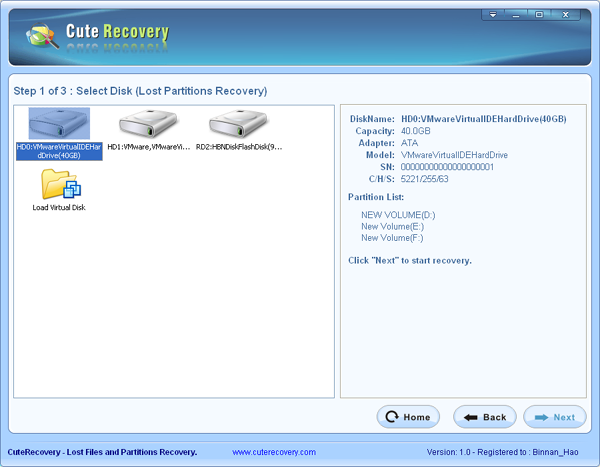The width and height of the screenshot is (600, 467).
Task: Click the HD0 disk name label
Action: 59,151
